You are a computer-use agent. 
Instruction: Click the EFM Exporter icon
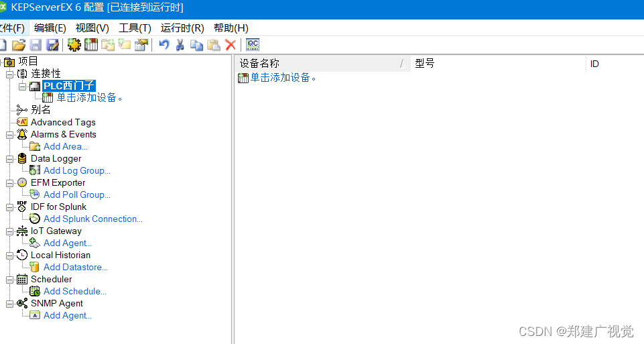22,182
